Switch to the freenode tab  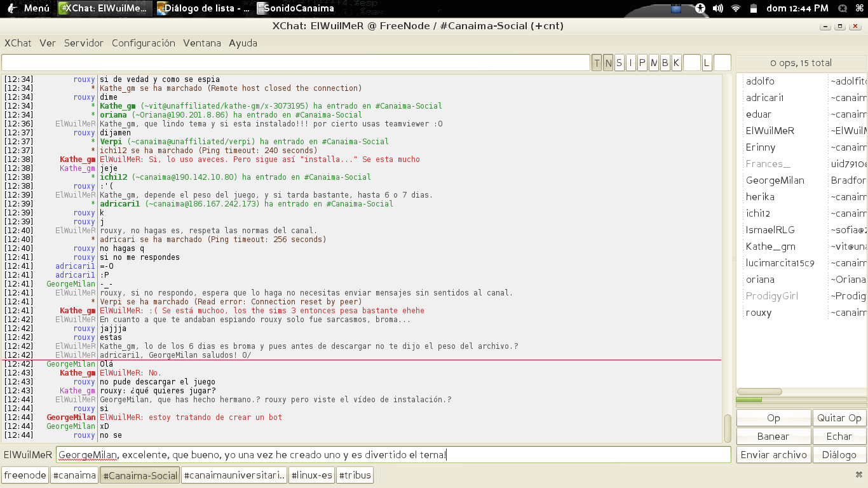25,475
